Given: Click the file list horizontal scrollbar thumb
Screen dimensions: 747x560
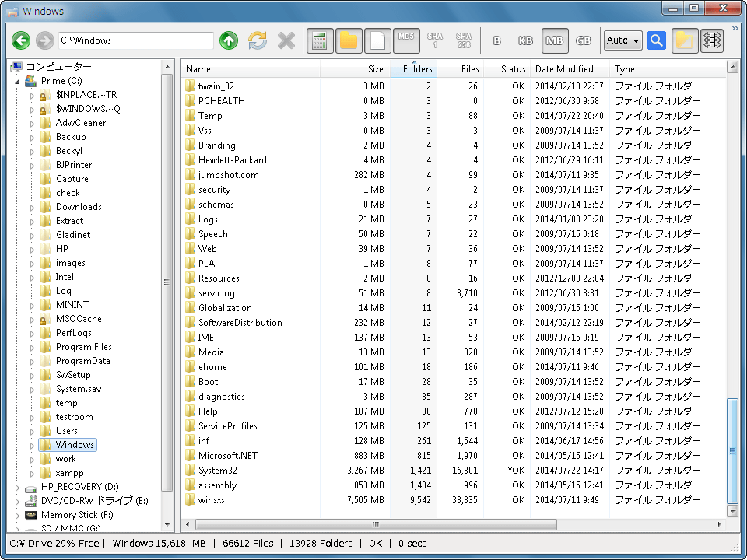Looking at the screenshot, I should click(x=376, y=525).
